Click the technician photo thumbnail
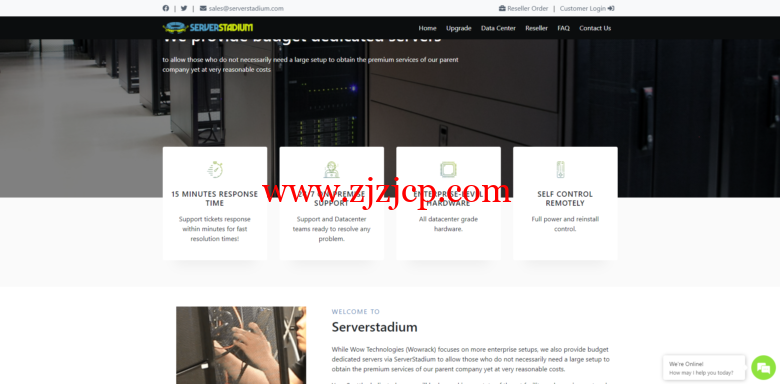 coord(241,345)
